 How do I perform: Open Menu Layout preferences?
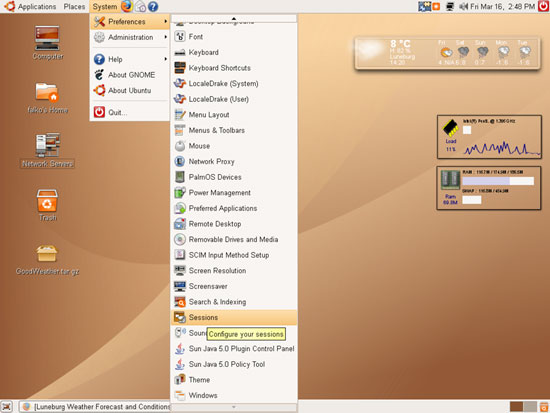point(234,115)
